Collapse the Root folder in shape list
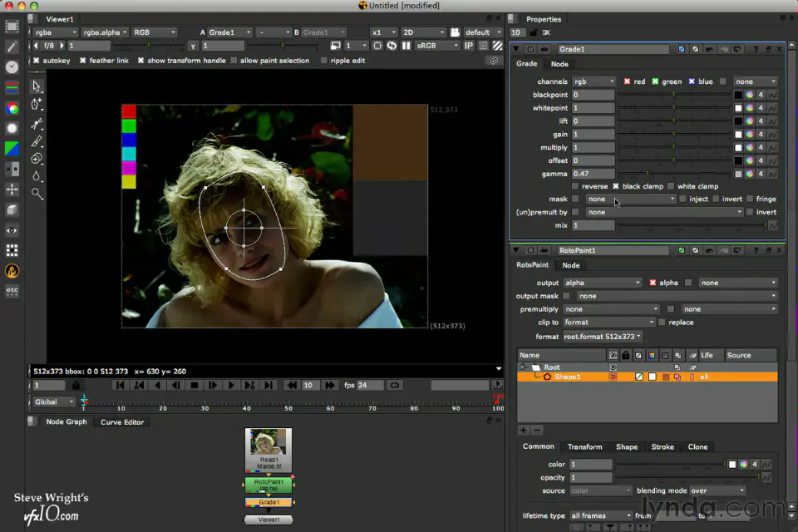The height and width of the screenshot is (532, 798). (x=523, y=367)
